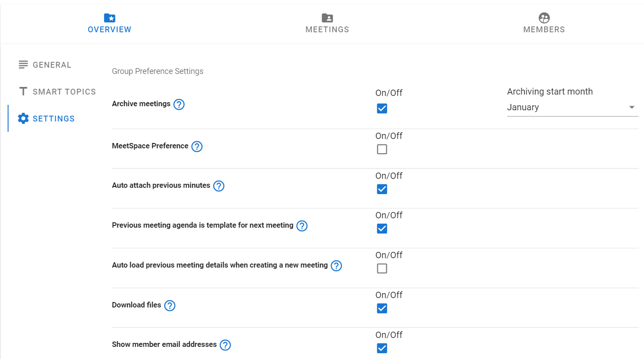Click the Overview starred folder icon
The image size is (644, 359).
click(x=110, y=18)
